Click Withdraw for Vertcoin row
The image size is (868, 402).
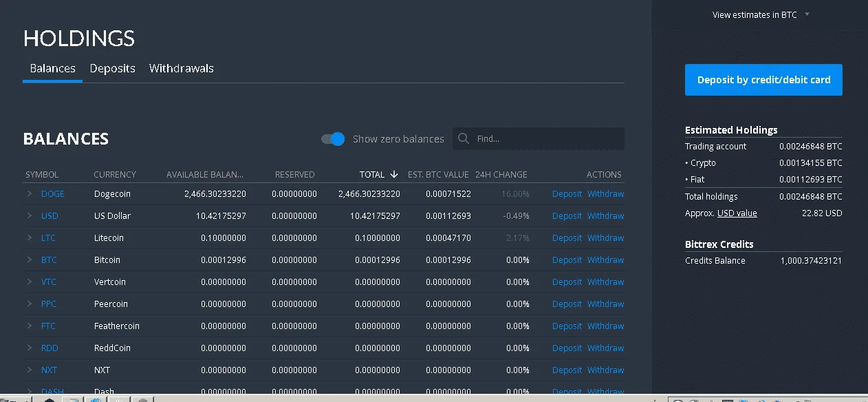pos(606,282)
